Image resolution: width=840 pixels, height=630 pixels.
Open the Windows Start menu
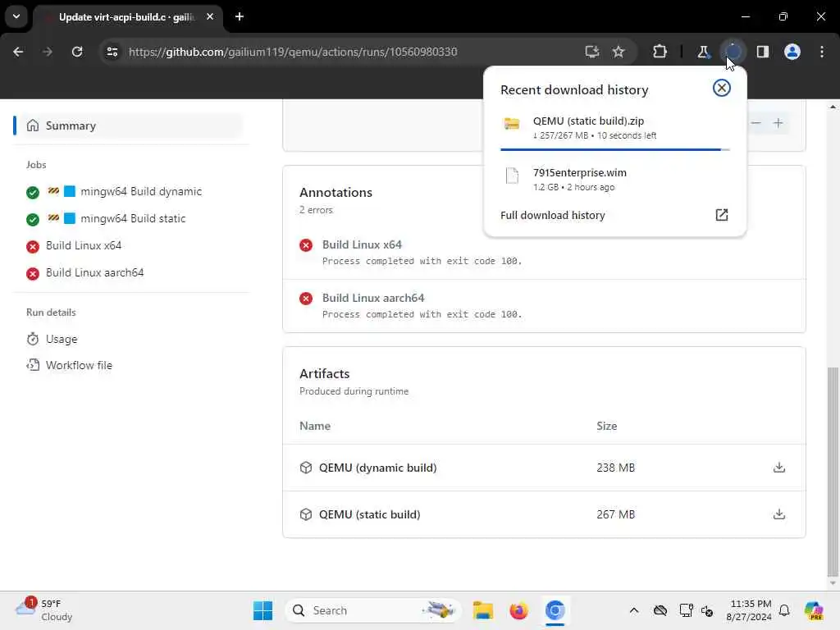pos(262,610)
